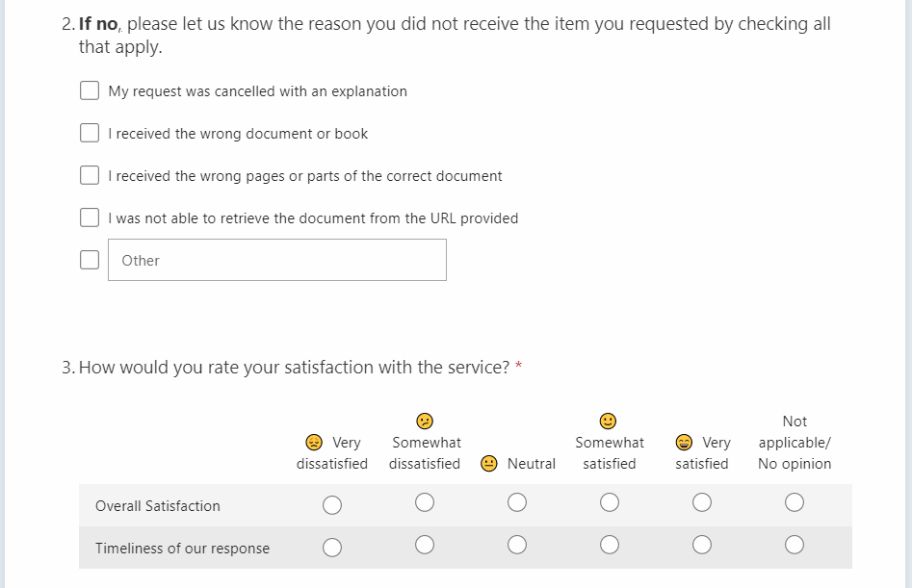Click the Very satisfied grinning emoji

[x=685, y=443]
